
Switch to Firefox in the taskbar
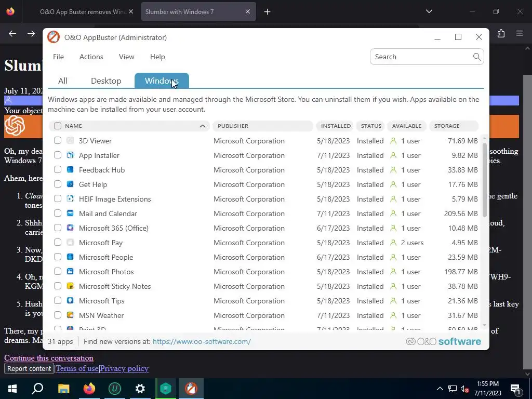point(89,389)
